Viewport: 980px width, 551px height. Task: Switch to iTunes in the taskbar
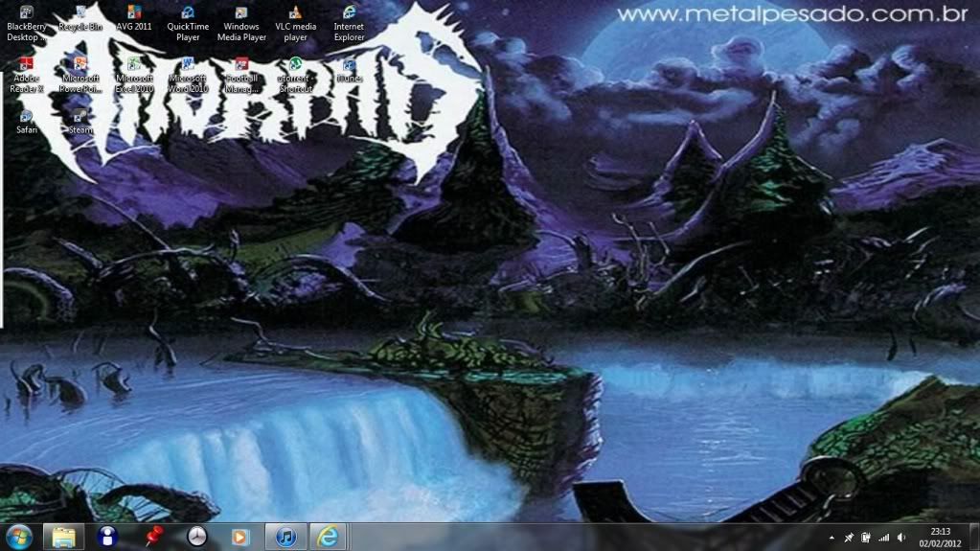tap(285, 538)
